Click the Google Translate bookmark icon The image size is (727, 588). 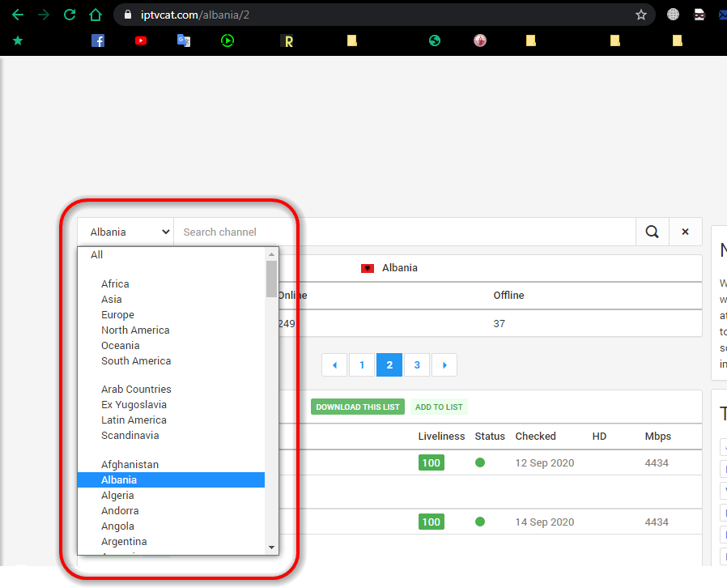pos(184,40)
